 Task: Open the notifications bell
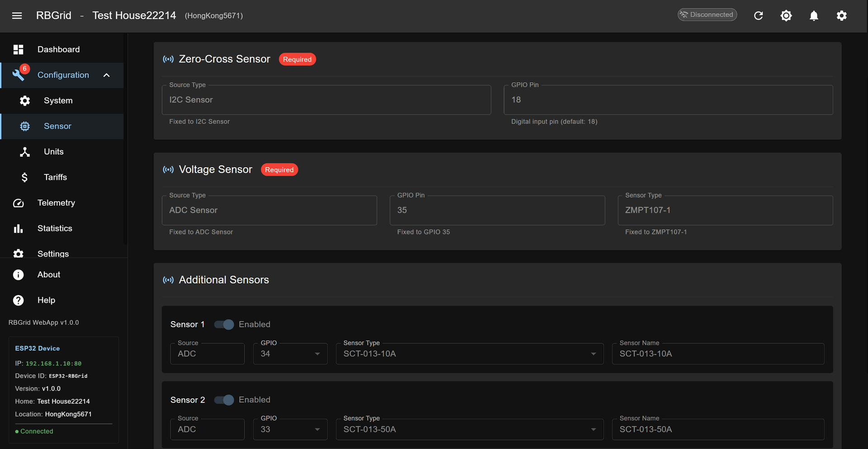coord(813,16)
